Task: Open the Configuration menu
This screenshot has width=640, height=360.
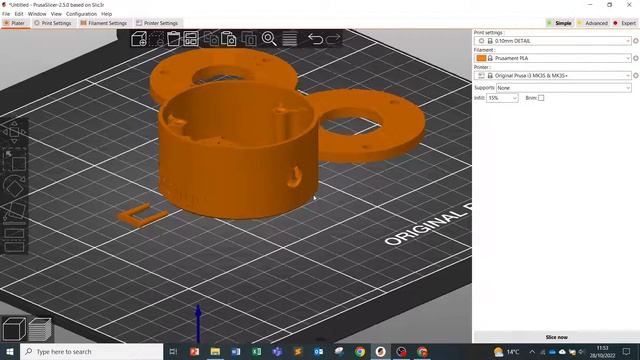Action: [81, 14]
